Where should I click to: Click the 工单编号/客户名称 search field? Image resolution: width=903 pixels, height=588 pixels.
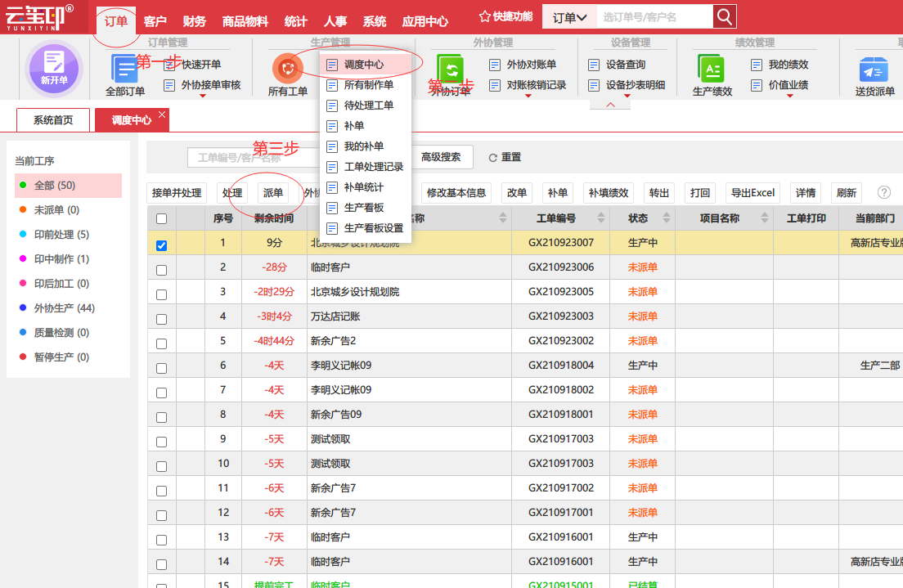(254, 157)
